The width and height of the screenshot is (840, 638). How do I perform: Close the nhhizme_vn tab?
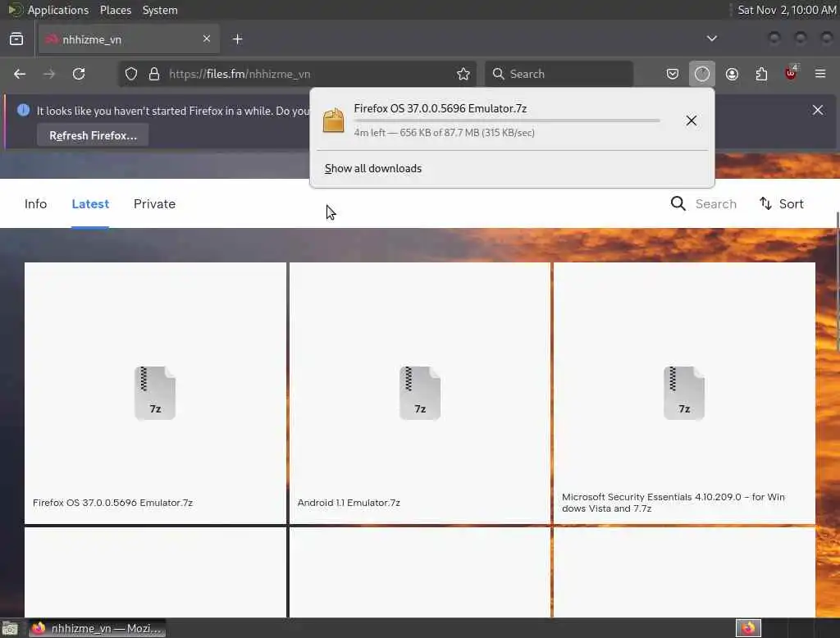click(207, 39)
